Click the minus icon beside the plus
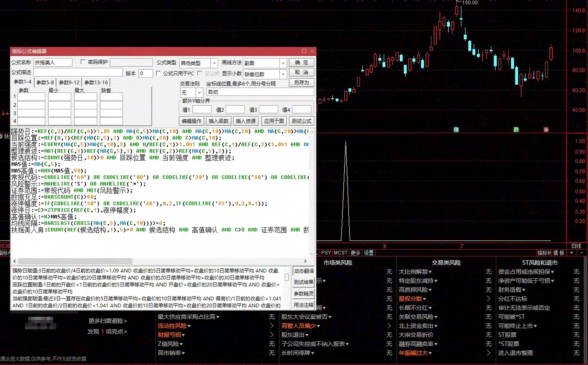The height and width of the screenshot is (365, 588). [581, 253]
